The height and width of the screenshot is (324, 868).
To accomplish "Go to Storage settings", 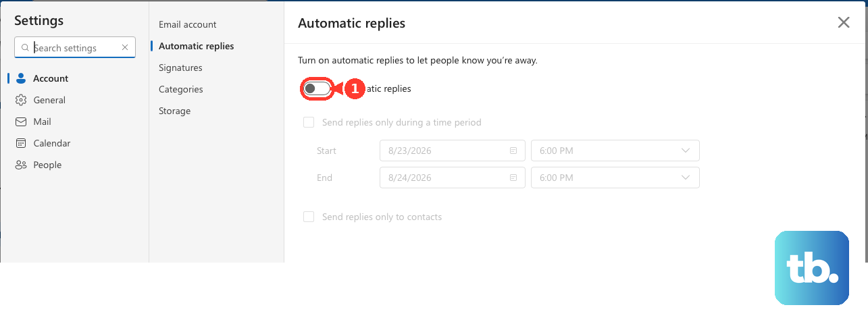I will pos(175,111).
